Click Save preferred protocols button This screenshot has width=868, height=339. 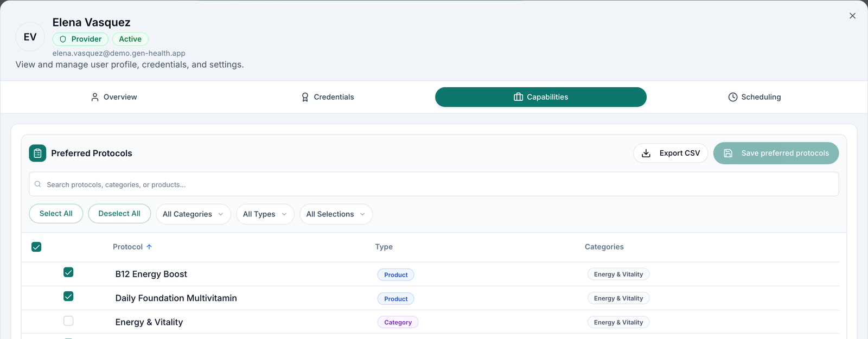point(776,153)
